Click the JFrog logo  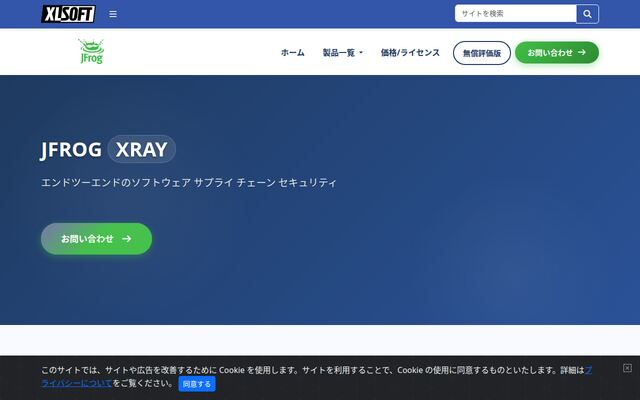91,51
